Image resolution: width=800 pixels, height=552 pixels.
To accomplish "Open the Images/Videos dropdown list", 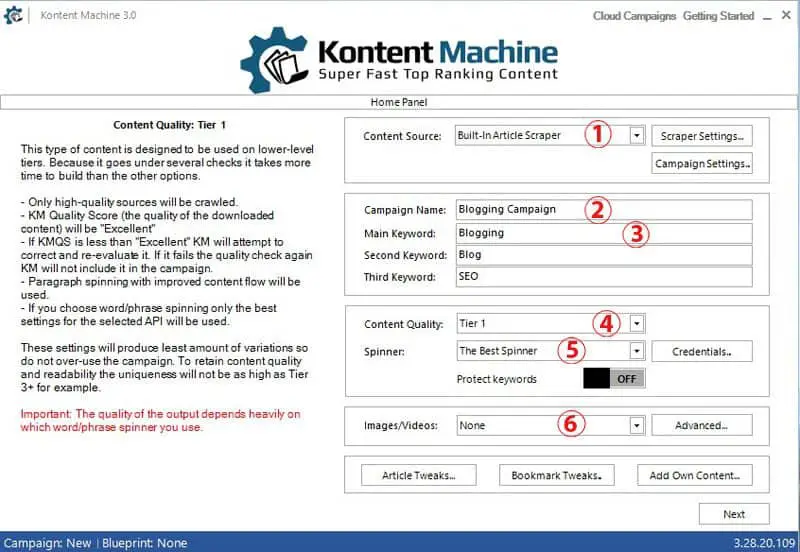I will pos(637,425).
